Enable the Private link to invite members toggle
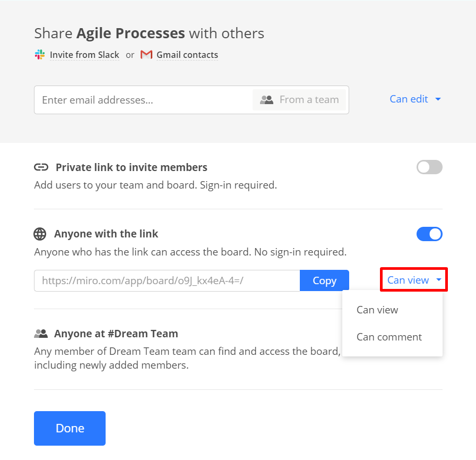The image size is (476, 460). 429,168
